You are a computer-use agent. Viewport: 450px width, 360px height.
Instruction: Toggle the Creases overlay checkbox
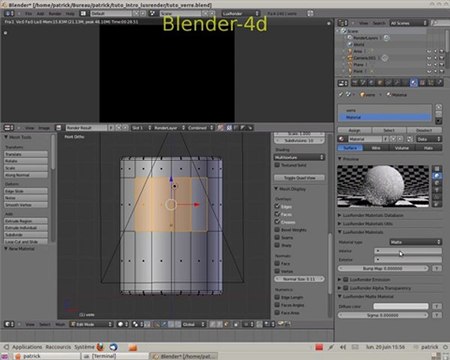tap(277, 222)
